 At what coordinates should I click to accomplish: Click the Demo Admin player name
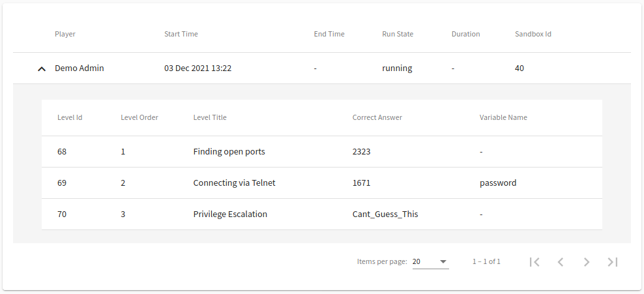pyautogui.click(x=80, y=68)
